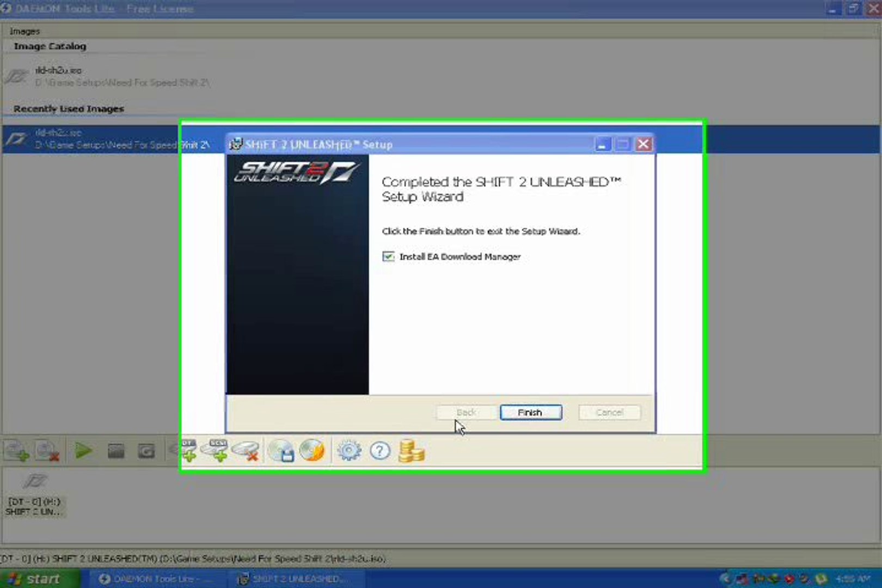Click the Unmount stop icon in DAEMON Tools
882x588 pixels.
tap(116, 451)
